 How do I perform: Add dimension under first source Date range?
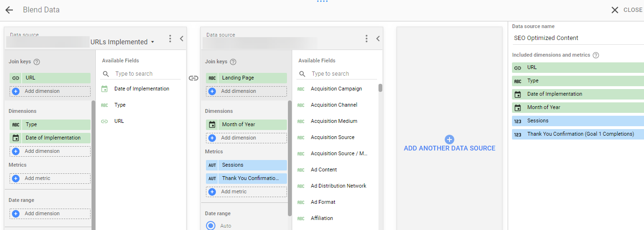50,214
